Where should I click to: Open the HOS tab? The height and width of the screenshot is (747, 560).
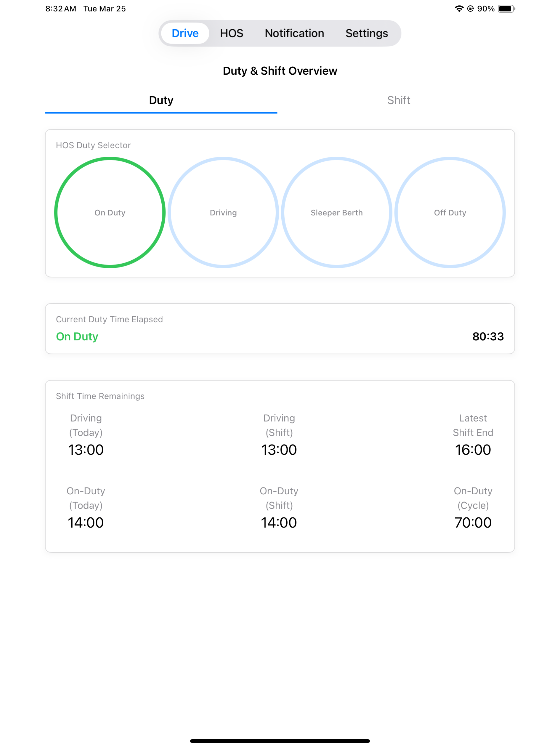coord(231,33)
